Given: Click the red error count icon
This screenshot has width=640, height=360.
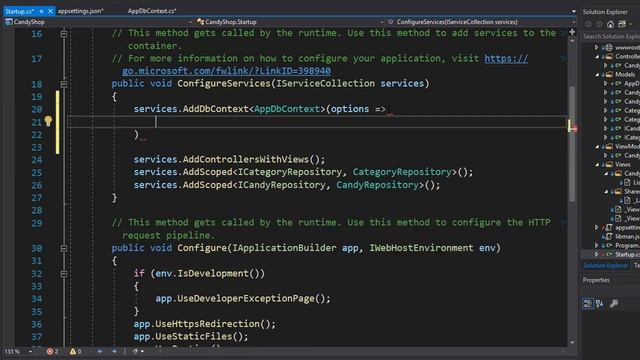Looking at the screenshot, I should [50, 351].
